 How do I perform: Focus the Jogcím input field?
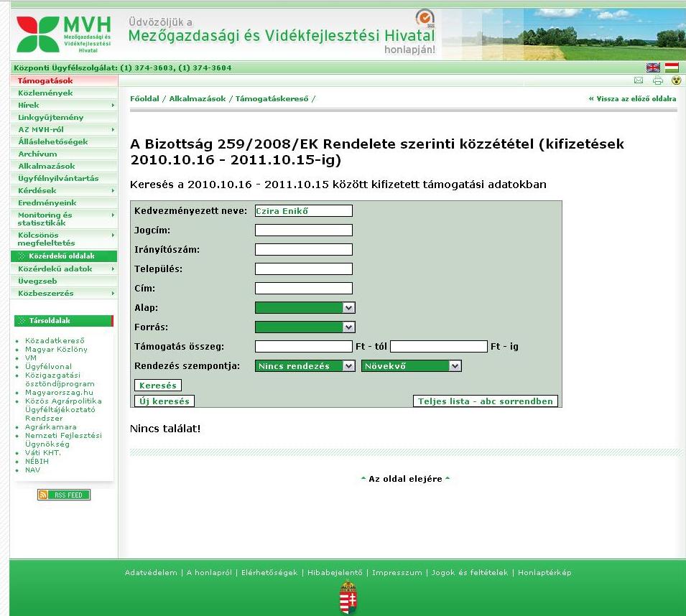304,230
